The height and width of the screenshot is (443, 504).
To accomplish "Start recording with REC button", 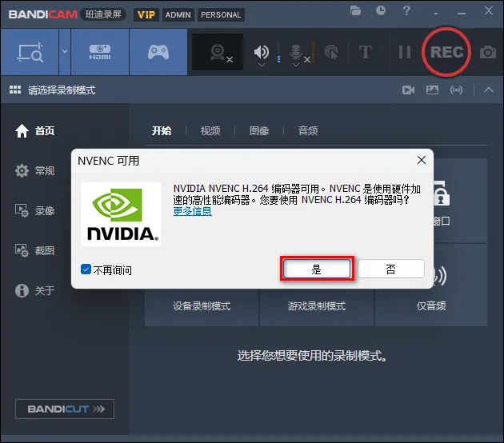I will [446, 52].
